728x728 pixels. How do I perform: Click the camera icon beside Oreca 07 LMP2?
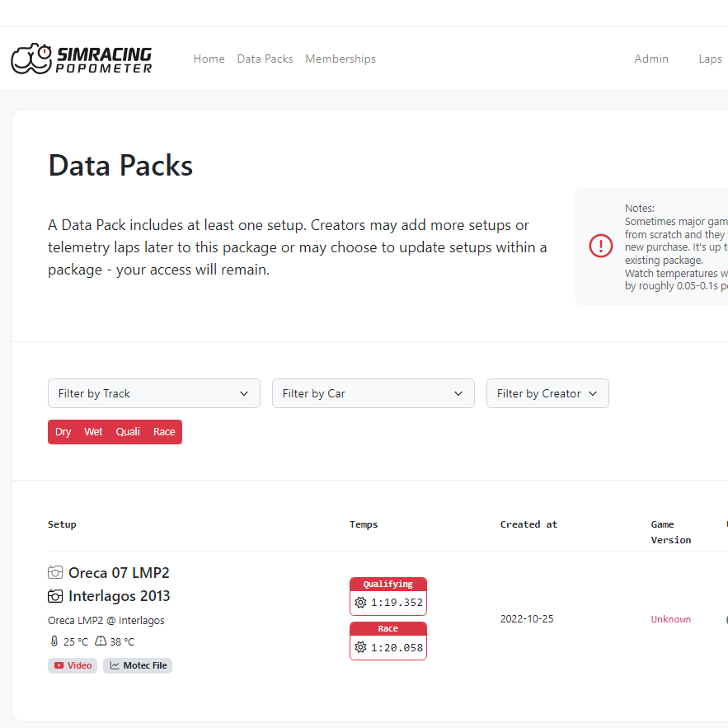coord(55,572)
